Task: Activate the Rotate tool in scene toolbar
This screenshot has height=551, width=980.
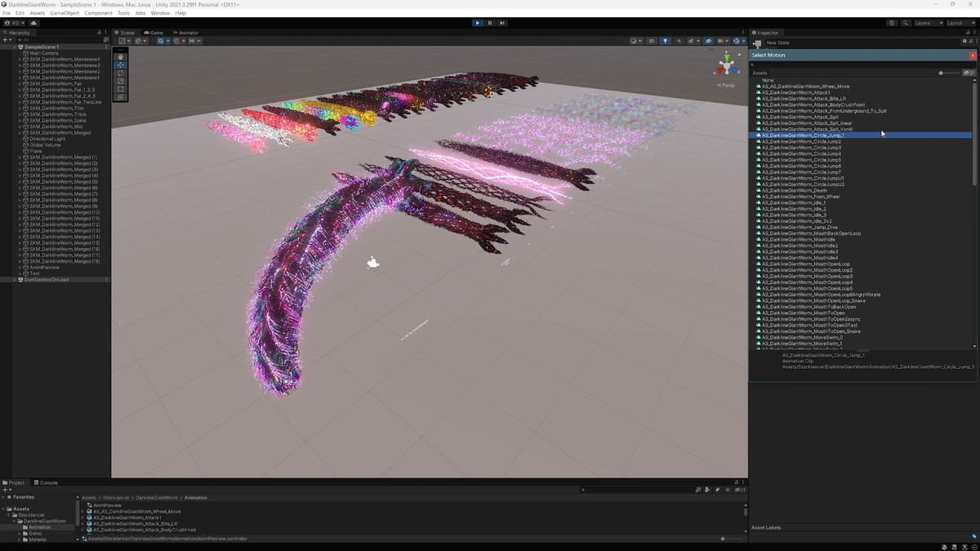Action: click(x=121, y=73)
